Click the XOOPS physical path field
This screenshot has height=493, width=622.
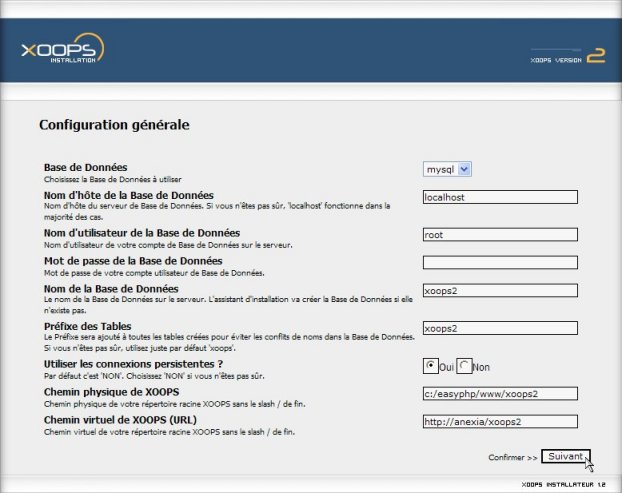click(x=500, y=393)
